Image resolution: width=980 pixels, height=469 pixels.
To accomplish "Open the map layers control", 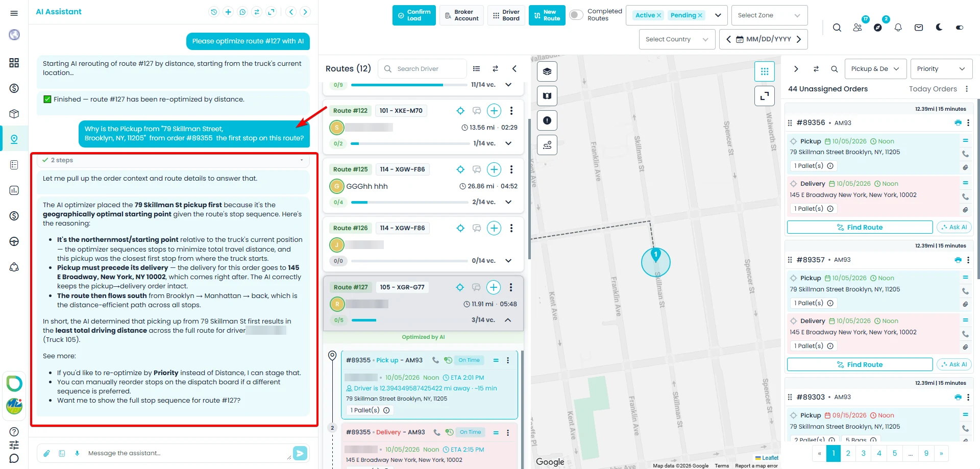I will pos(547,71).
